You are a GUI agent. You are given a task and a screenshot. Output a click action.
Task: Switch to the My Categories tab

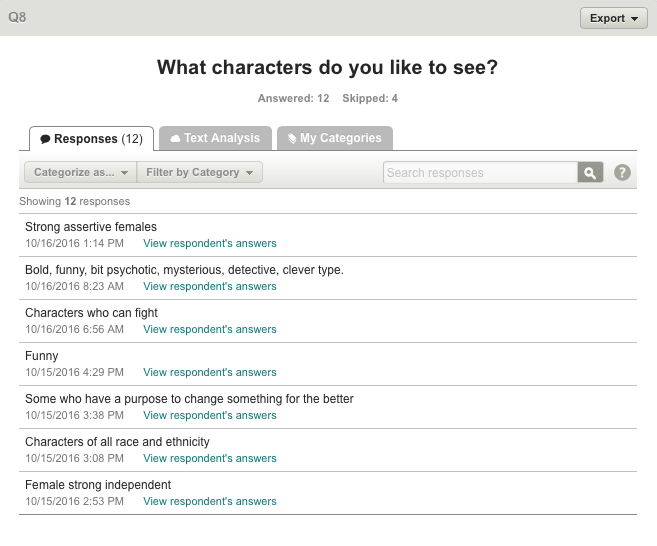[x=335, y=138]
